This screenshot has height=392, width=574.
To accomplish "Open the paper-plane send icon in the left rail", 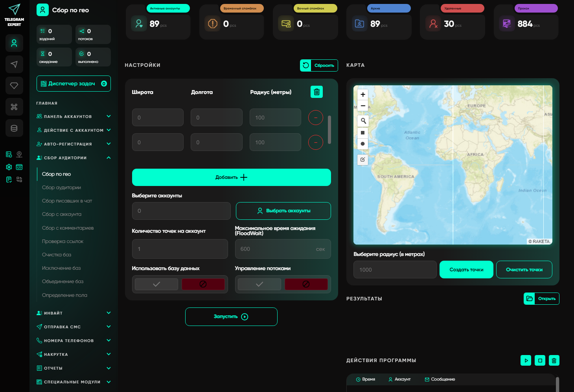I will [14, 64].
